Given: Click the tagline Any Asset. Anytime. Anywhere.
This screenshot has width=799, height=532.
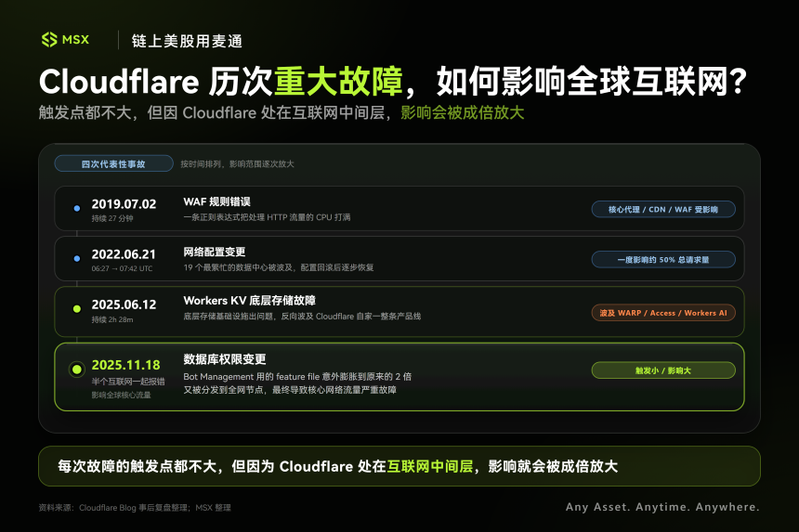Looking at the screenshot, I should coord(662,507).
